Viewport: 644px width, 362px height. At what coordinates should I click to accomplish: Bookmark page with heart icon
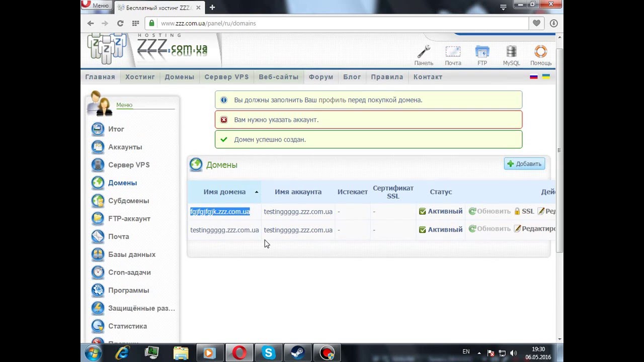click(x=536, y=23)
